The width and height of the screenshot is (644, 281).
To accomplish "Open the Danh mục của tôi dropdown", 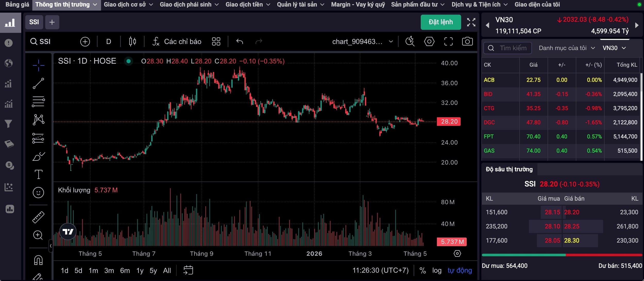I will coord(567,48).
